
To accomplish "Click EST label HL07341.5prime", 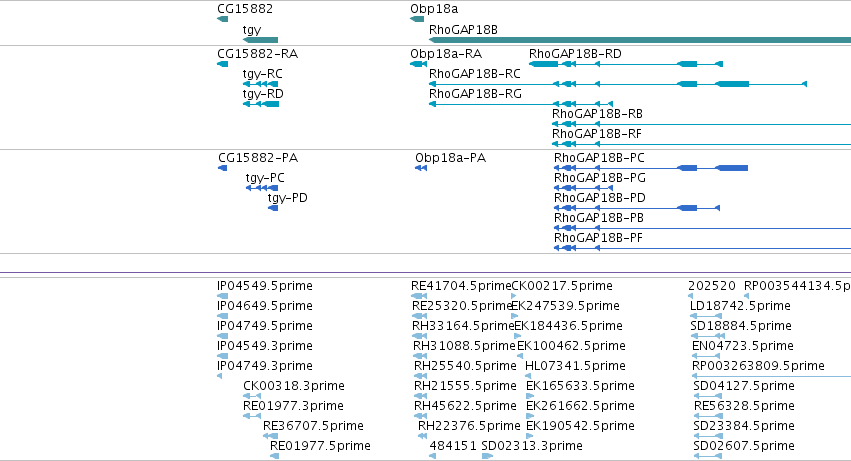I will click(x=575, y=367).
